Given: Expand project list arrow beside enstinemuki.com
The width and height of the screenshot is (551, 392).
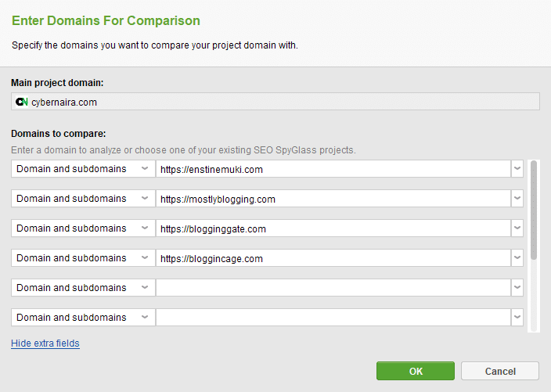Looking at the screenshot, I should pos(517,169).
